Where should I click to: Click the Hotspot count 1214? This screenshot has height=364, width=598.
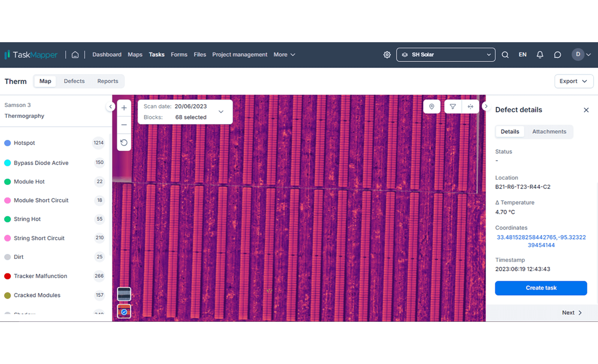[98, 143]
